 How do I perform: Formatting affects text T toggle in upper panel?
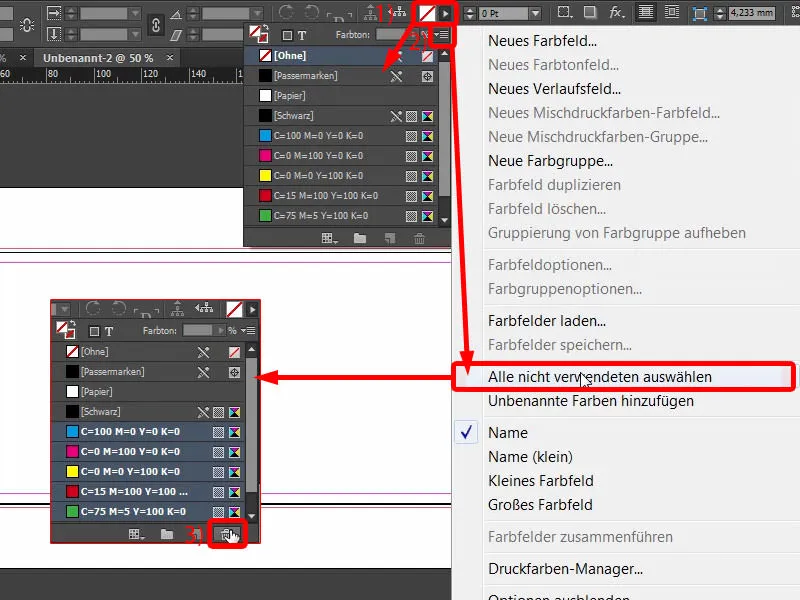click(302, 35)
